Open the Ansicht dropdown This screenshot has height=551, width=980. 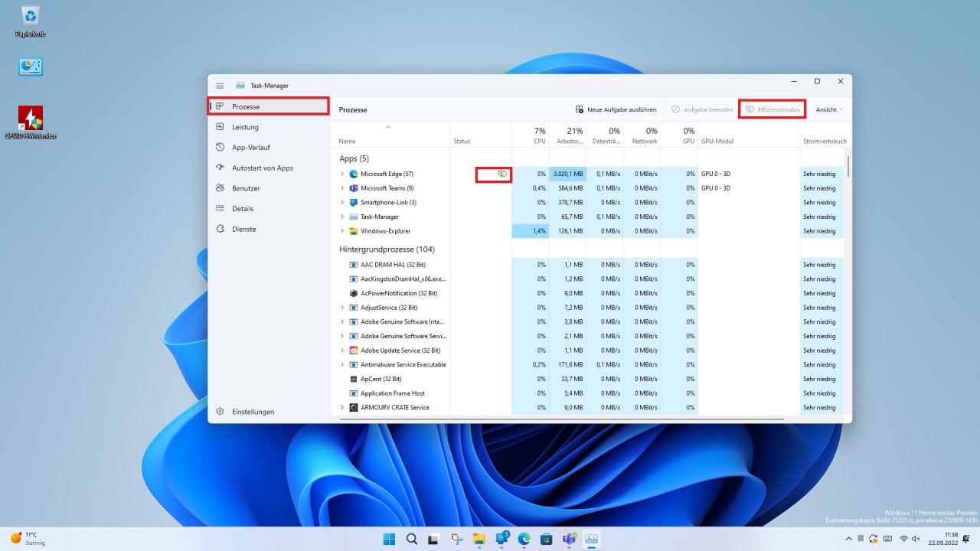pyautogui.click(x=829, y=109)
